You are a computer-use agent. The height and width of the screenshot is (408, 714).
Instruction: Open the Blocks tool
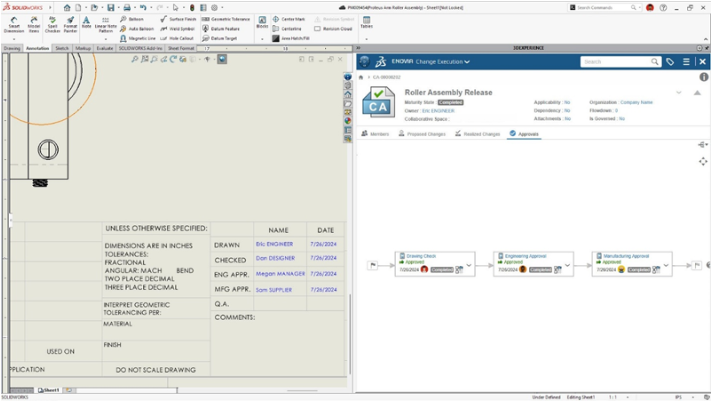tap(262, 22)
